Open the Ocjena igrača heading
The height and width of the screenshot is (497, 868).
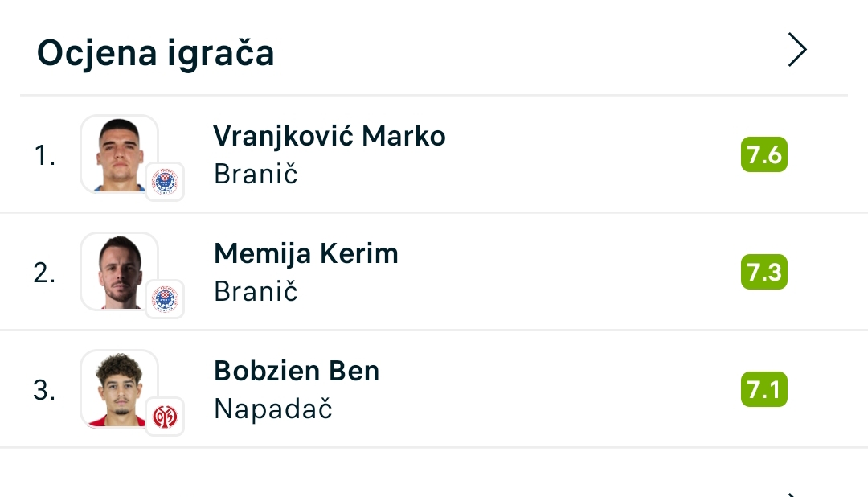pos(156,53)
